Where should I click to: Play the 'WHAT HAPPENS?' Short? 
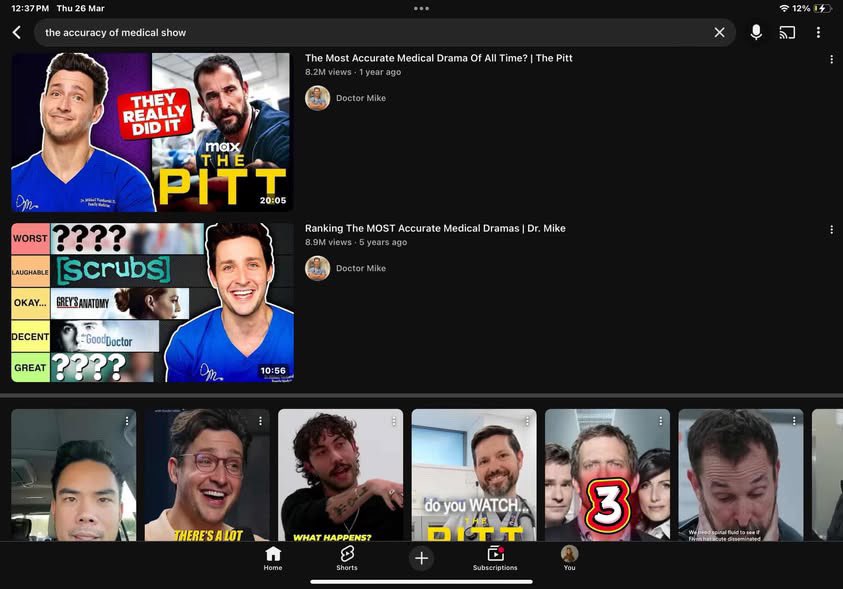tap(340, 475)
